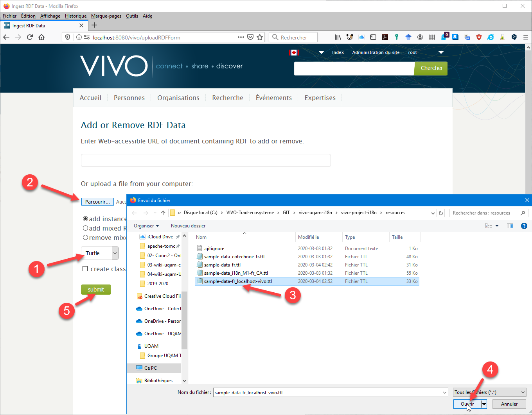Click the red shield extension icon
532x415 pixels.
point(479,37)
